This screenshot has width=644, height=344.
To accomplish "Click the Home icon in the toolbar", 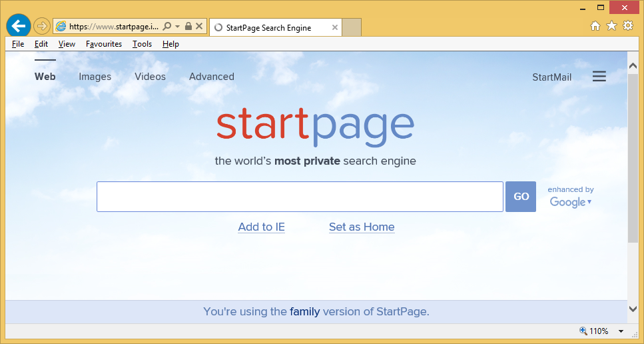I will point(595,26).
